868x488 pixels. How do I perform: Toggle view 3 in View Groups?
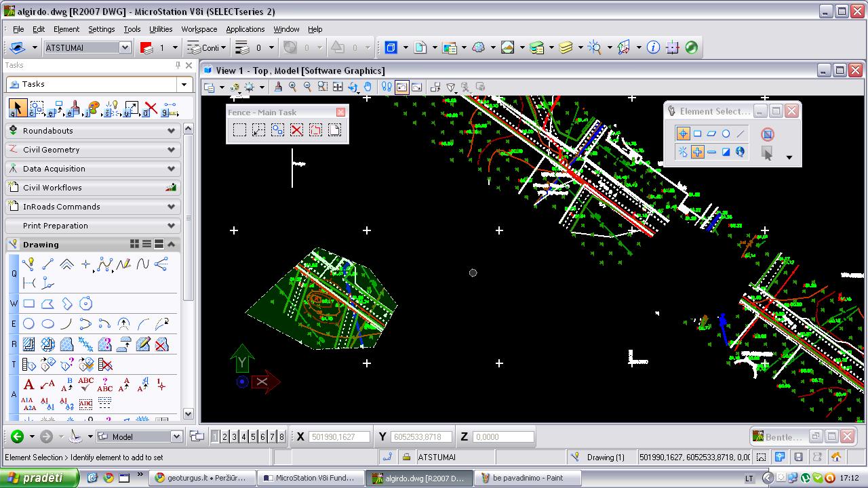tap(235, 437)
